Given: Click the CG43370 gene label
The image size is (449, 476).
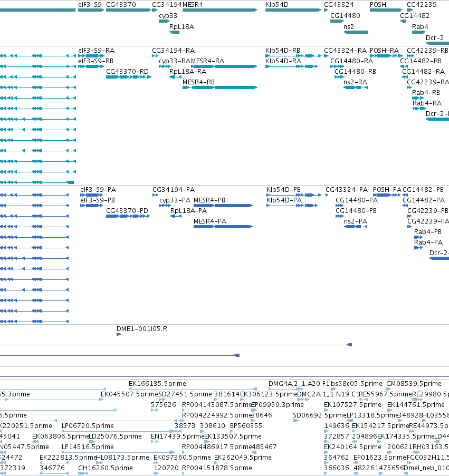Looking at the screenshot, I should (x=121, y=5).
